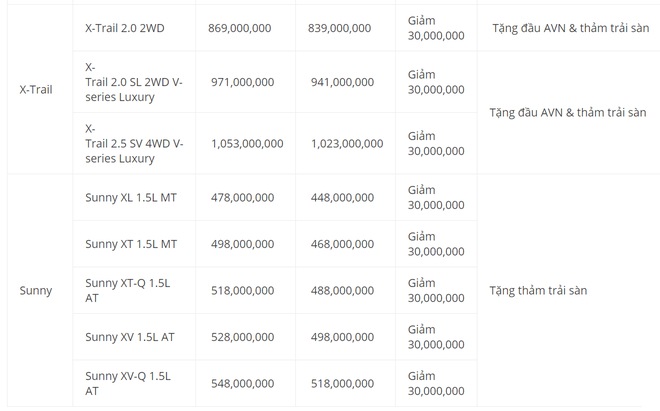Click the 518,000,000 Sunny XV-Q promotional price
The height and width of the screenshot is (411, 660).
tap(342, 384)
